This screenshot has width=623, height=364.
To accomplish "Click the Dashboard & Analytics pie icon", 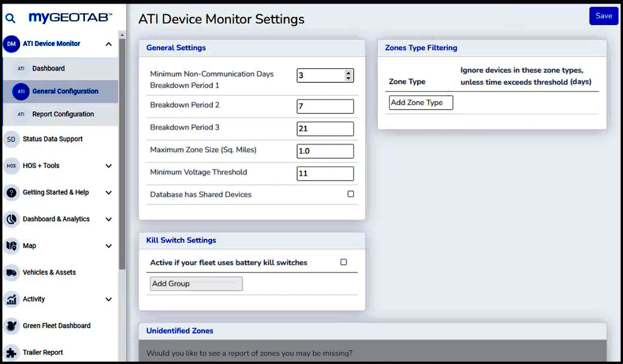I will [11, 219].
